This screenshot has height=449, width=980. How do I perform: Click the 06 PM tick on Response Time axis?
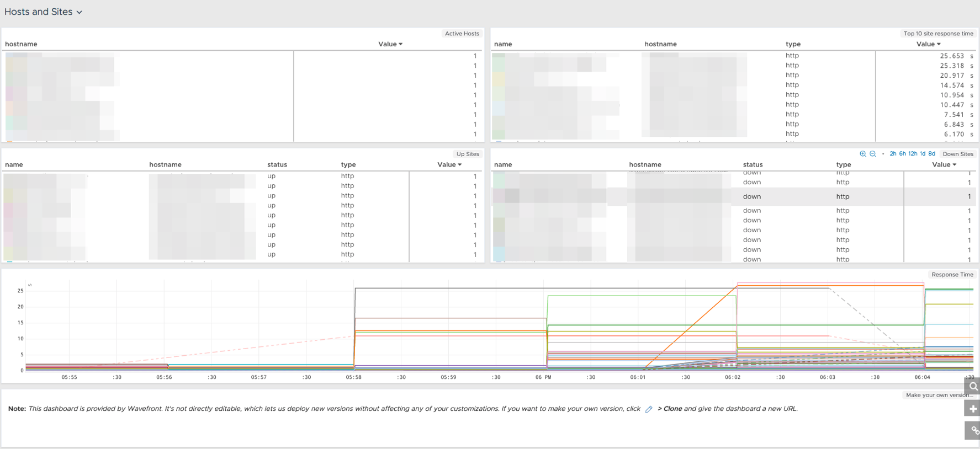coord(543,377)
